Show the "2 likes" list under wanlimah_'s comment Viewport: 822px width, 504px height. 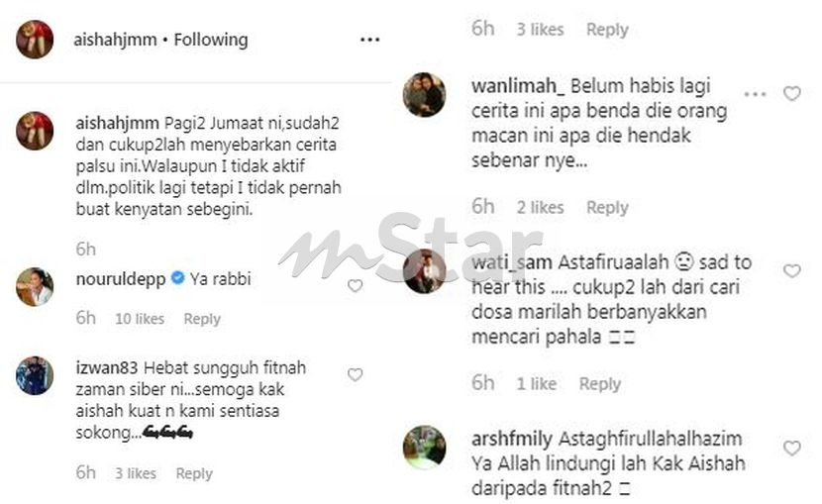click(540, 208)
